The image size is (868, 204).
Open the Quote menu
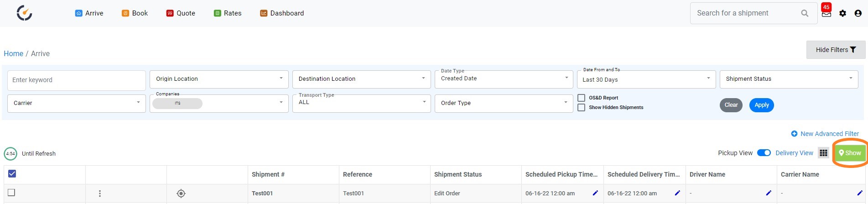(181, 13)
